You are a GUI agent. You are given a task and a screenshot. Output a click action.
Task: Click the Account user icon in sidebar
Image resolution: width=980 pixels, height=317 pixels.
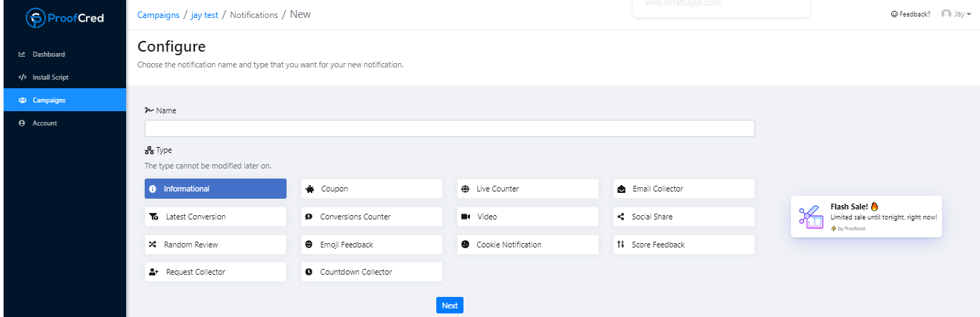click(22, 123)
